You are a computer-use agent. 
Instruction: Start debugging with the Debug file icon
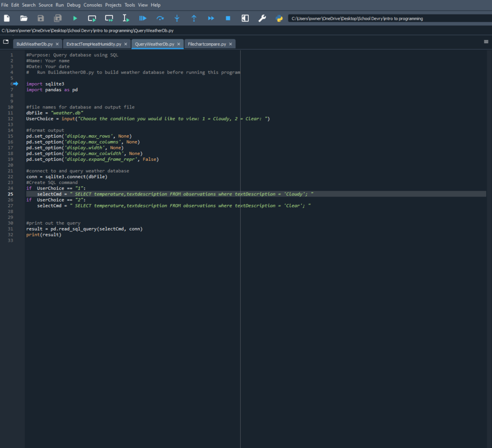pos(143,18)
